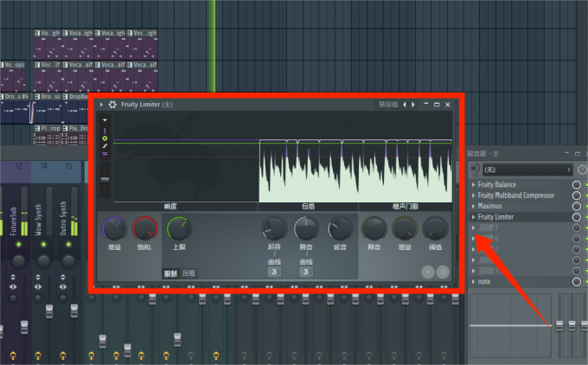Click the audio input routing icon in mixer panel
Image resolution: width=588 pixels, height=365 pixels.
475,170
